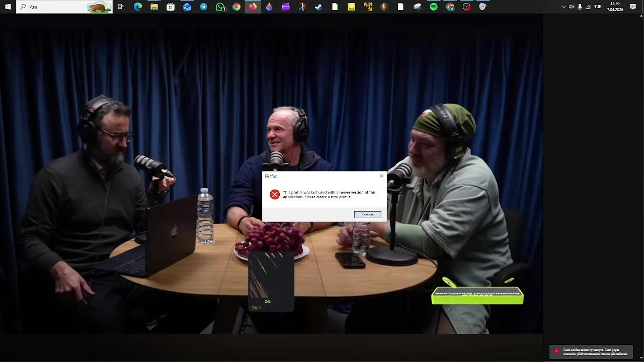Image resolution: width=644 pixels, height=362 pixels.
Task: Close the Firefox dialog with the X
Action: coord(381,176)
